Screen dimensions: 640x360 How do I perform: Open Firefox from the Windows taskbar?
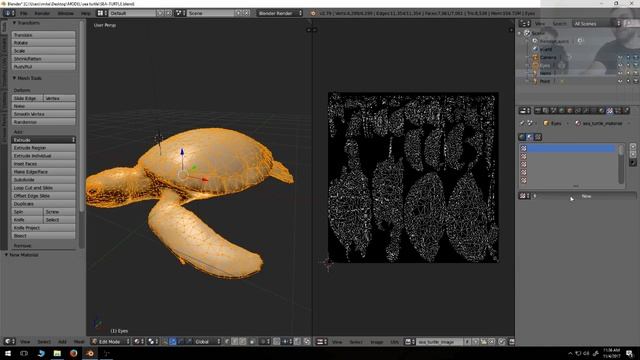click(x=73, y=353)
